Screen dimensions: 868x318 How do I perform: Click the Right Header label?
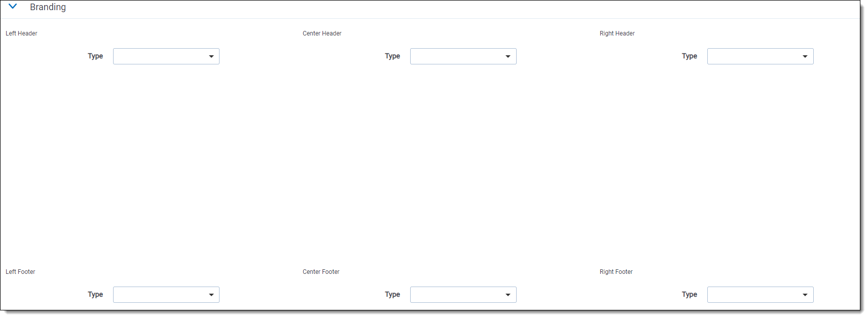tap(617, 33)
